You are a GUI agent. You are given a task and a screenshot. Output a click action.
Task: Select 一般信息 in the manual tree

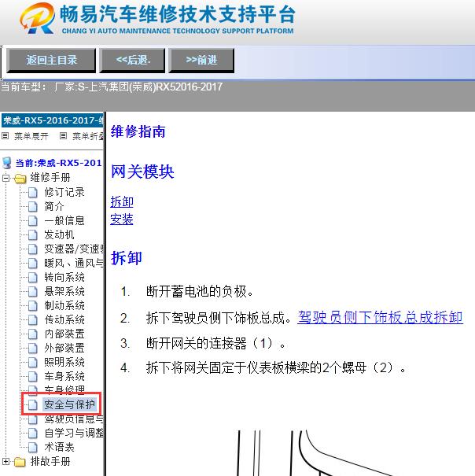[64, 221]
